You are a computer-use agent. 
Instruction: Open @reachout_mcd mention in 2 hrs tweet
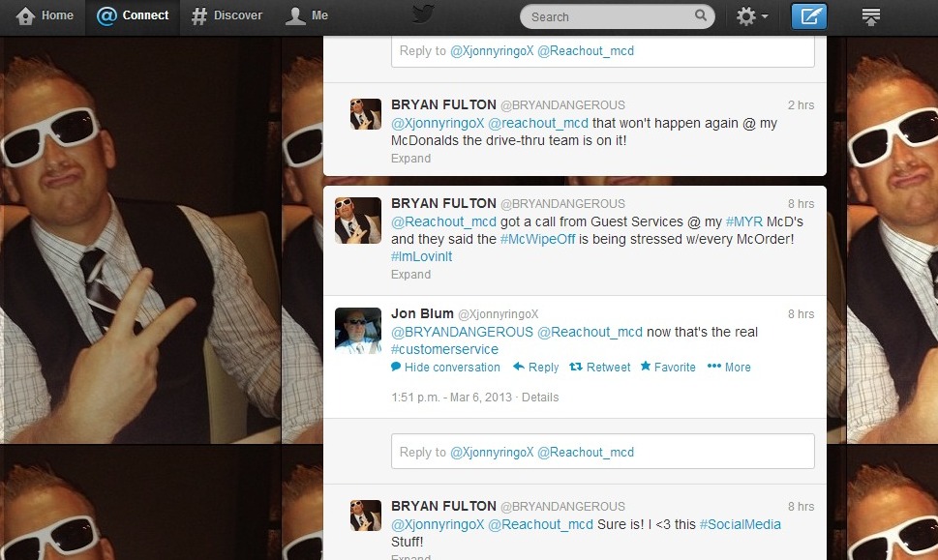[538, 123]
